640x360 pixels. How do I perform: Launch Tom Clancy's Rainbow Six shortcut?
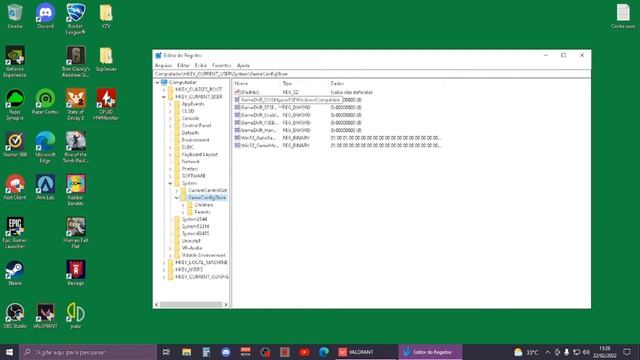point(76,61)
